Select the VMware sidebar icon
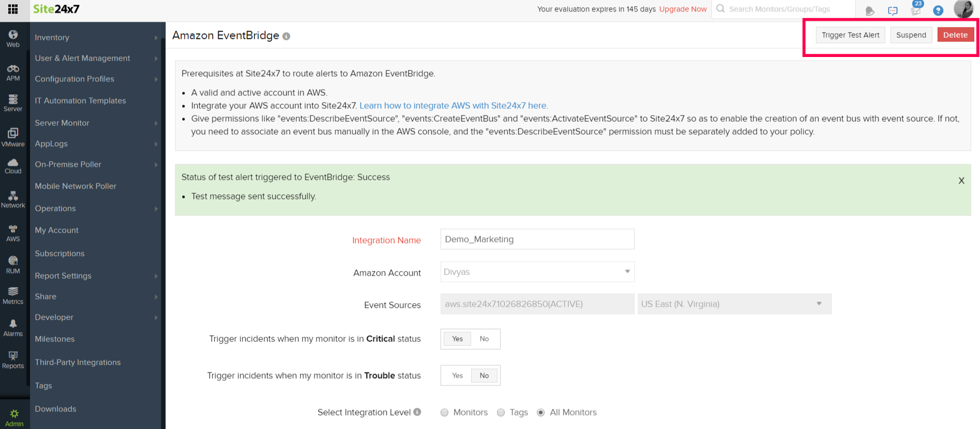The height and width of the screenshot is (429, 980). [x=13, y=137]
